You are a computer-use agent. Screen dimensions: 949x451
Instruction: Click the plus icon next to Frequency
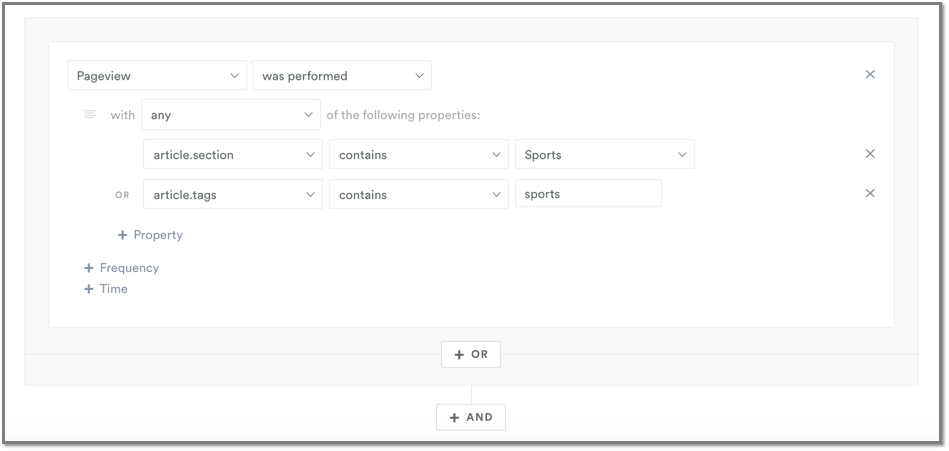pyautogui.click(x=88, y=268)
